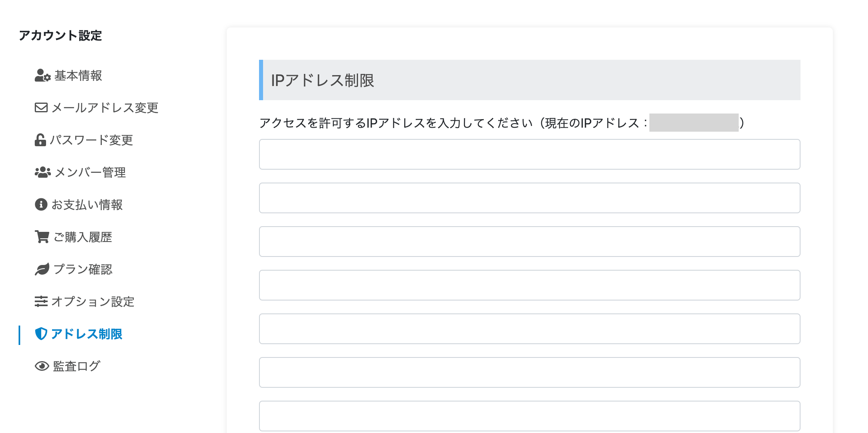Image resolution: width=868 pixels, height=433 pixels.
Task: Click the sliders icon for オプション設定
Action: [x=41, y=301]
